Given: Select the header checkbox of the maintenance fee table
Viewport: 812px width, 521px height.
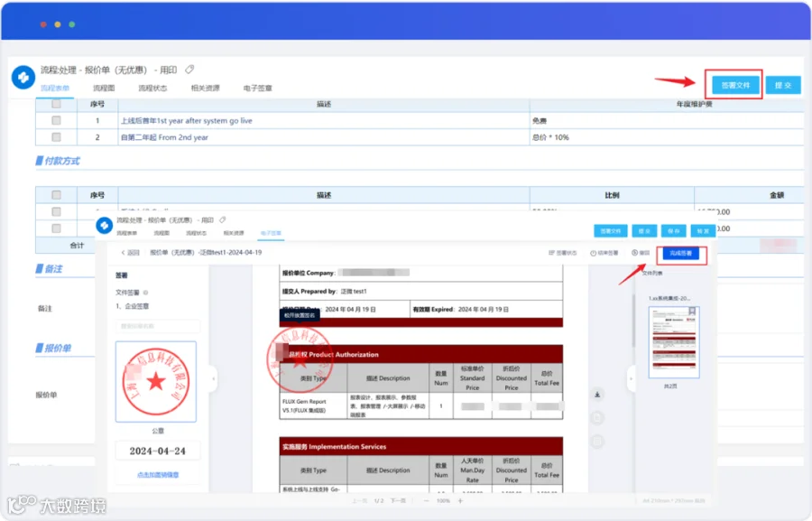Looking at the screenshot, I should 57,104.
